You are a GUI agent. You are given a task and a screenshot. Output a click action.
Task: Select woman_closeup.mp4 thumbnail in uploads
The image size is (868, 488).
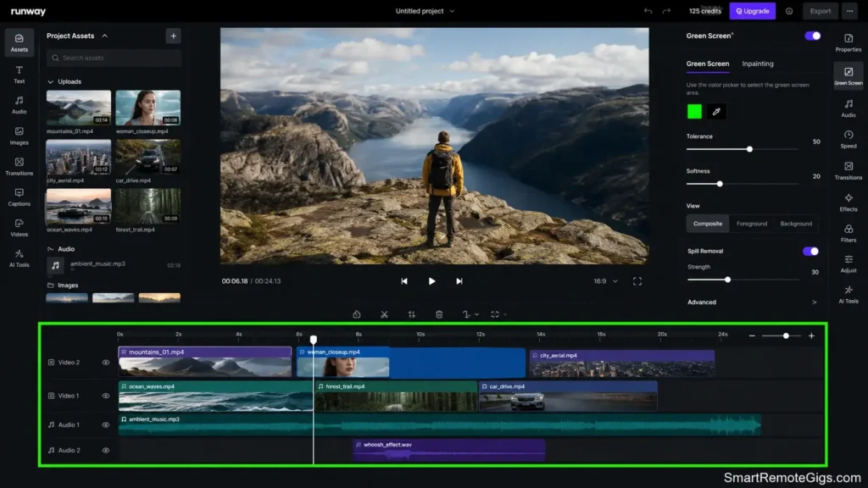pos(147,108)
